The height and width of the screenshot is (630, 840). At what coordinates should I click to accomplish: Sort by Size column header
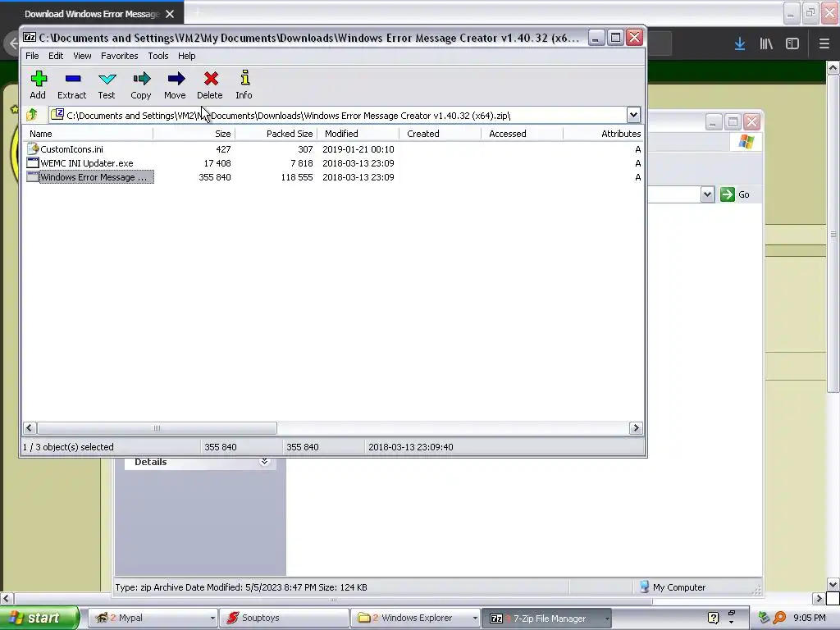(x=194, y=134)
